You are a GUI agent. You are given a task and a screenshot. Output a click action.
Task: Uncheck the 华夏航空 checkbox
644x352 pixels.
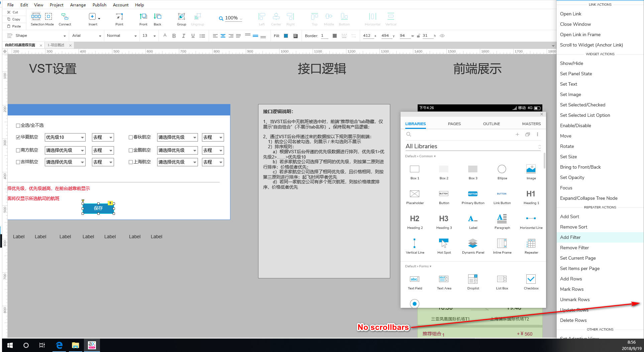(18, 137)
